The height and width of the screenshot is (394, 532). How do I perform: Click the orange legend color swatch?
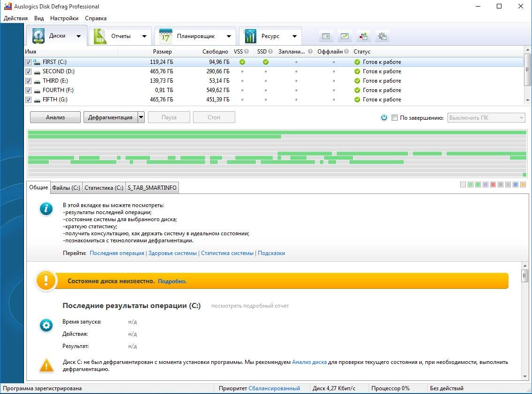tap(523, 185)
